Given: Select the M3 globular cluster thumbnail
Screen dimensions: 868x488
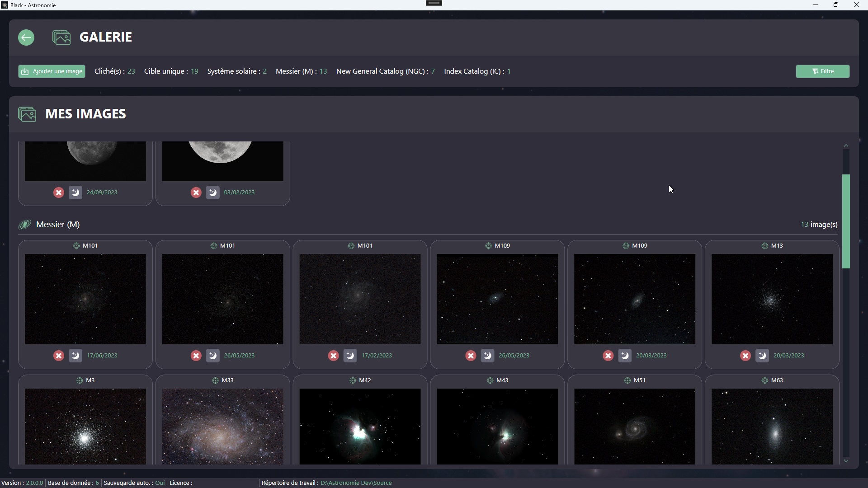Looking at the screenshot, I should pos(85,426).
